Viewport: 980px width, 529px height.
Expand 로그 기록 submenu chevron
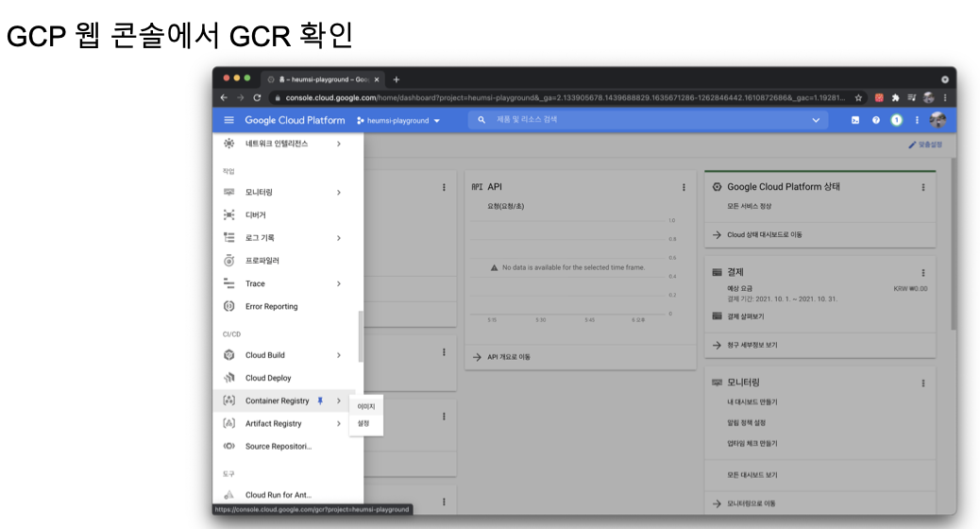point(339,238)
